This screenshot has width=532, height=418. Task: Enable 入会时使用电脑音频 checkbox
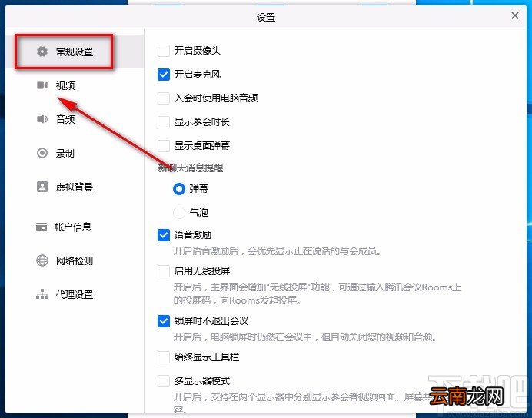[164, 98]
